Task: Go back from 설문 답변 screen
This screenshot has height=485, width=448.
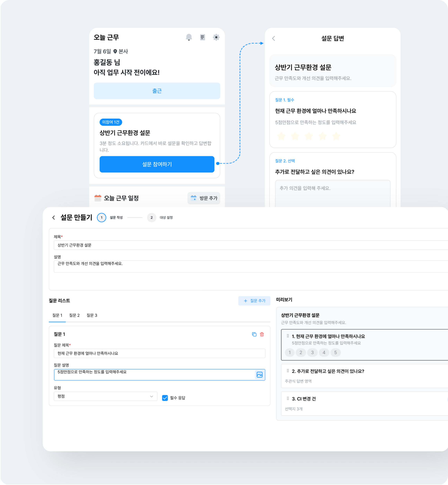Action: (x=273, y=38)
